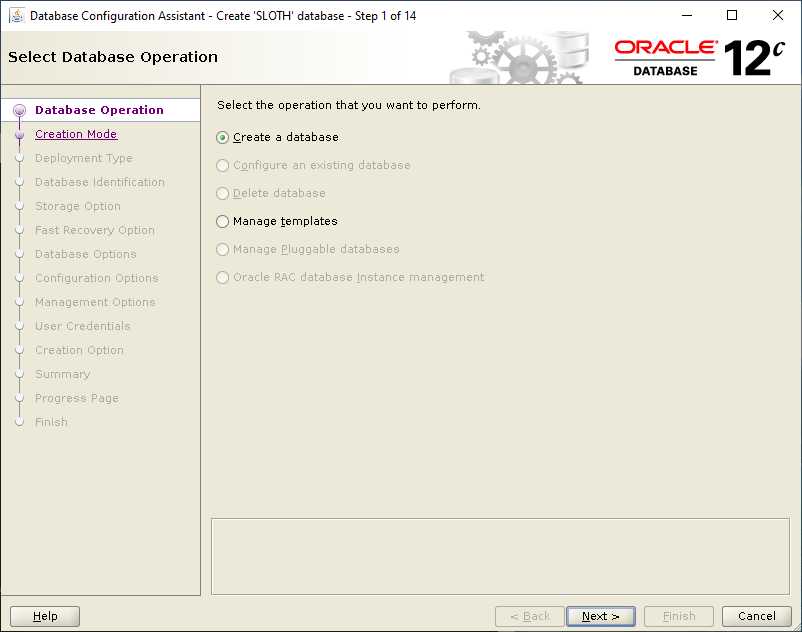Click the Management Options step
Screen dimensions: 802x632
[95, 302]
